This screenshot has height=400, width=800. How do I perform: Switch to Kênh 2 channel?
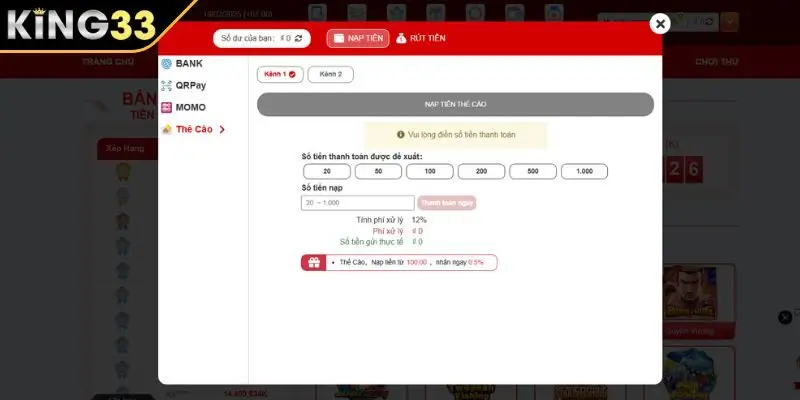pos(330,74)
